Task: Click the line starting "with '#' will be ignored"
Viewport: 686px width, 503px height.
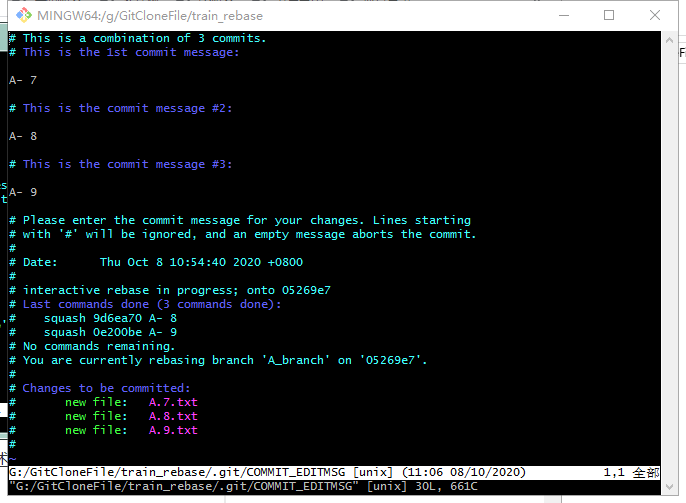Action: tap(243, 234)
